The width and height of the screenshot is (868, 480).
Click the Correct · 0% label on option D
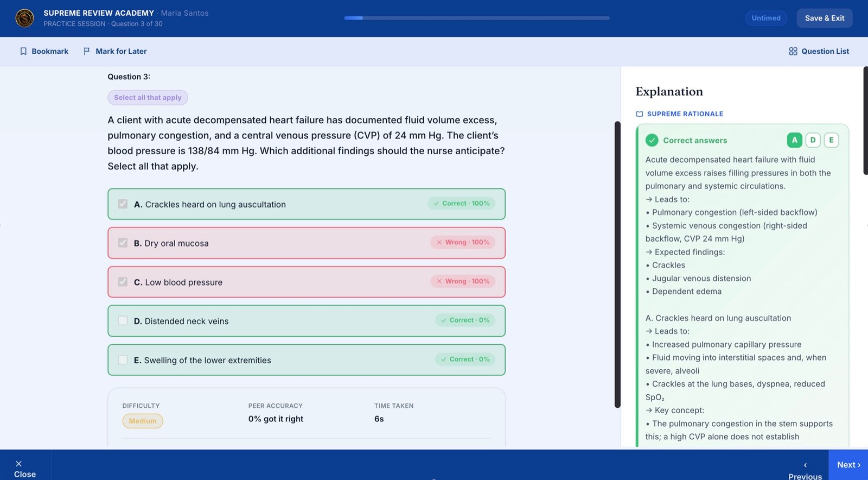point(465,320)
